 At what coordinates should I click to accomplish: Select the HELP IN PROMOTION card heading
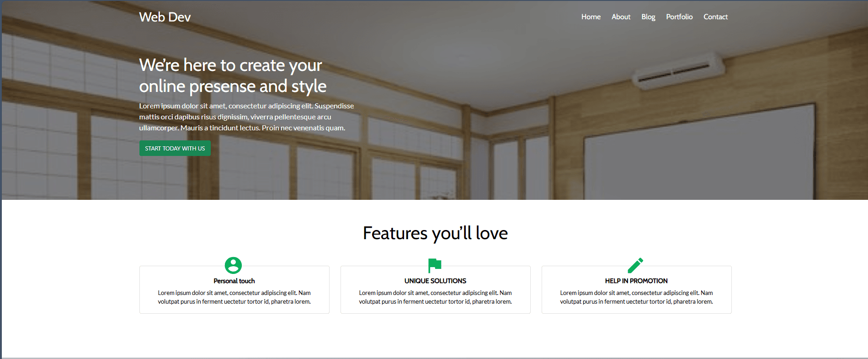tap(636, 281)
